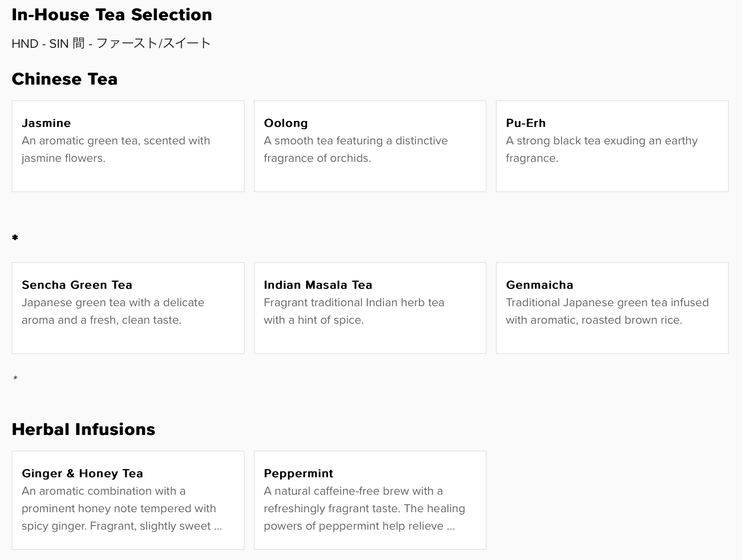
Task: Click the Peppermint heading text
Action: tap(298, 474)
